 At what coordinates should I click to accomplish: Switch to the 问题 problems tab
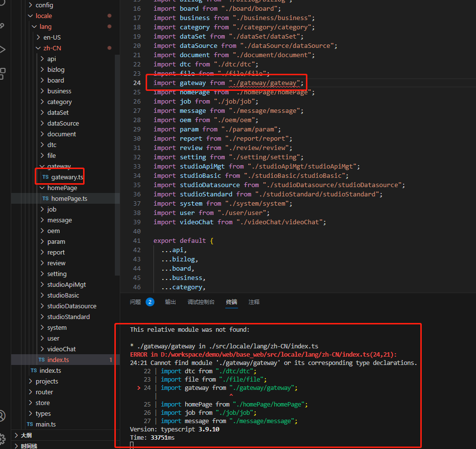[x=135, y=302]
